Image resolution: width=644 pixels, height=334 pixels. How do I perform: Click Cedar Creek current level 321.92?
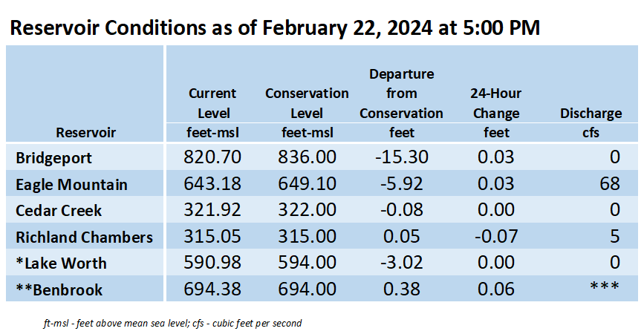(x=212, y=209)
